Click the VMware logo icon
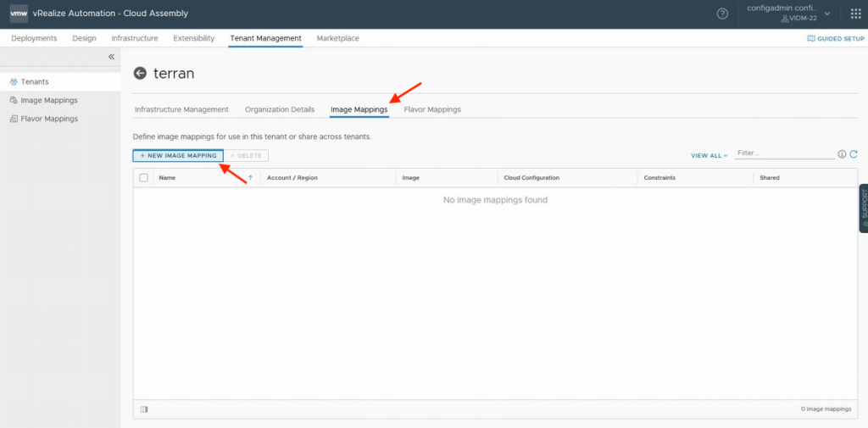 19,14
